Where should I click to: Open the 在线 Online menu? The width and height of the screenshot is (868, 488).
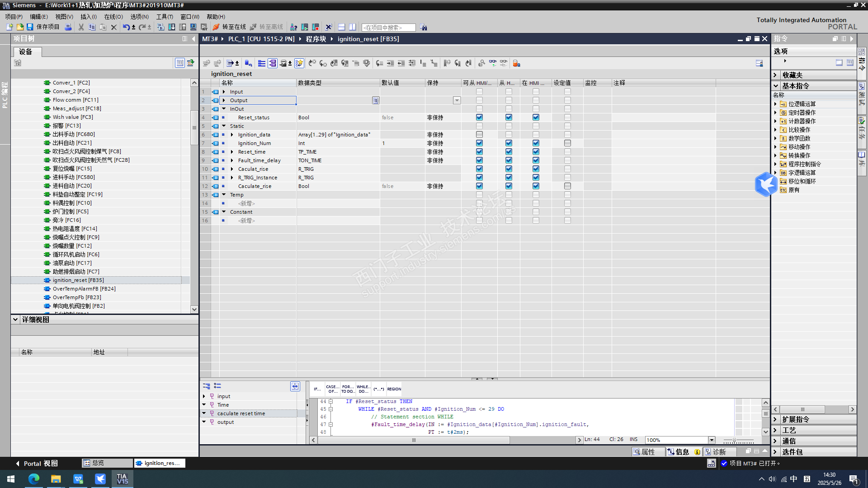click(x=113, y=17)
